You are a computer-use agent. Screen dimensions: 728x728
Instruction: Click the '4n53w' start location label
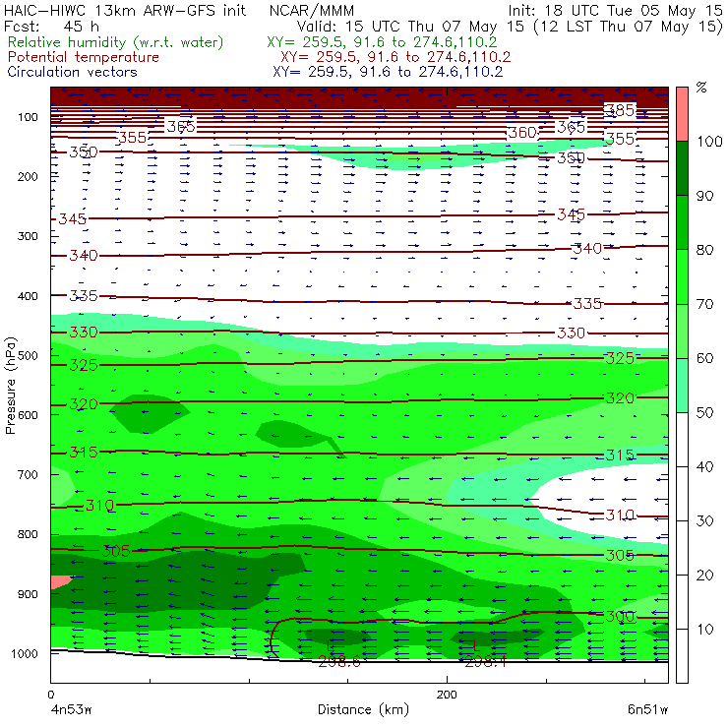click(x=71, y=709)
